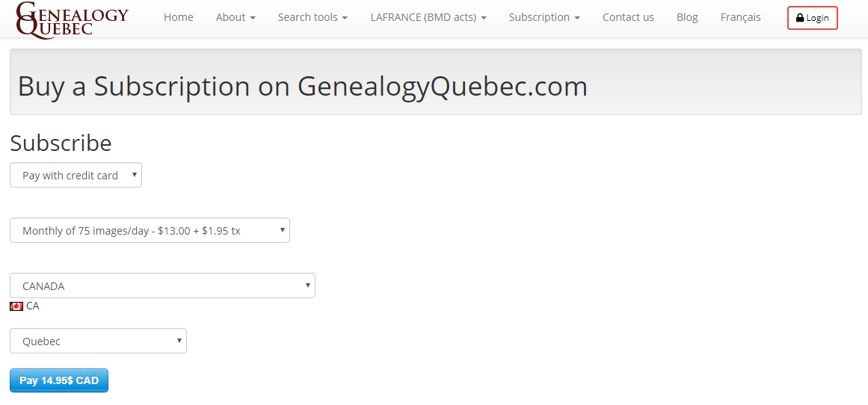Open the Monthly 75 images/day plan dropdown
The height and width of the screenshot is (405, 868).
coord(150,230)
